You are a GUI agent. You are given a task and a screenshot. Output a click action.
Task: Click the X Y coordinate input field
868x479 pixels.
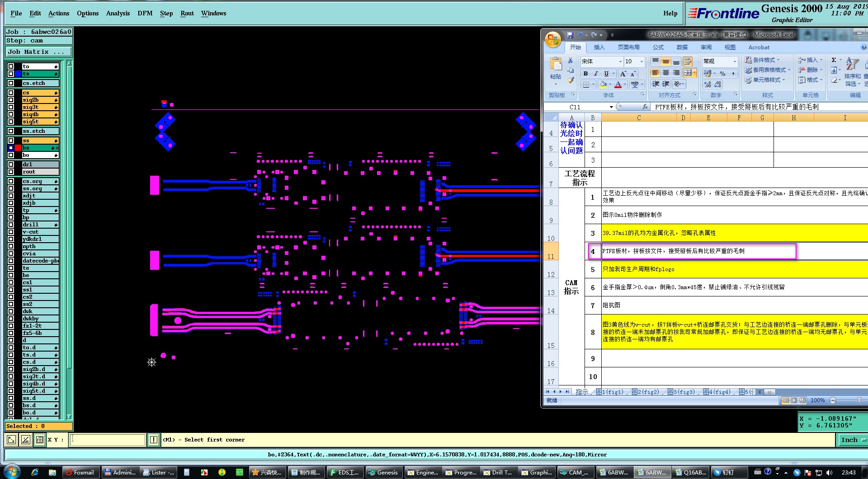pos(107,439)
